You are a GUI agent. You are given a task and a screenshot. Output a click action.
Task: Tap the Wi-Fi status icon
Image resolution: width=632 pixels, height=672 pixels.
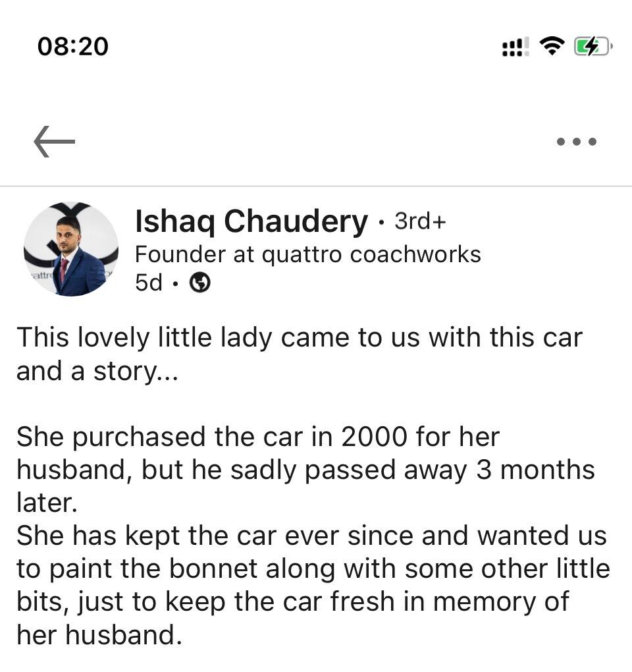click(552, 46)
